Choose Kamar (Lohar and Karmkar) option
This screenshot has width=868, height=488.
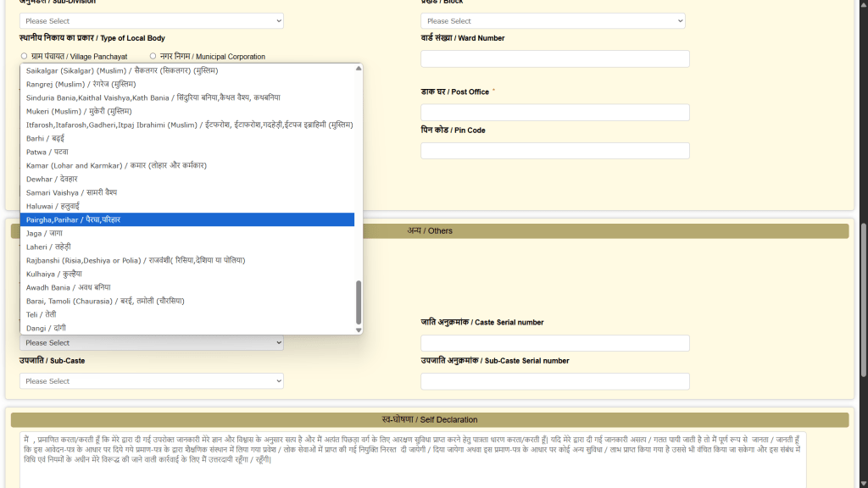[187, 165]
